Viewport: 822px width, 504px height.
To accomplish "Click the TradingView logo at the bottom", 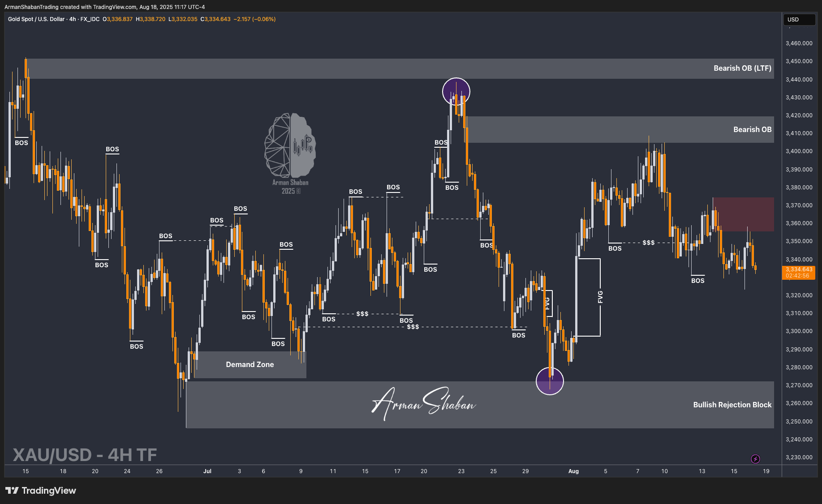I will 41,491.
